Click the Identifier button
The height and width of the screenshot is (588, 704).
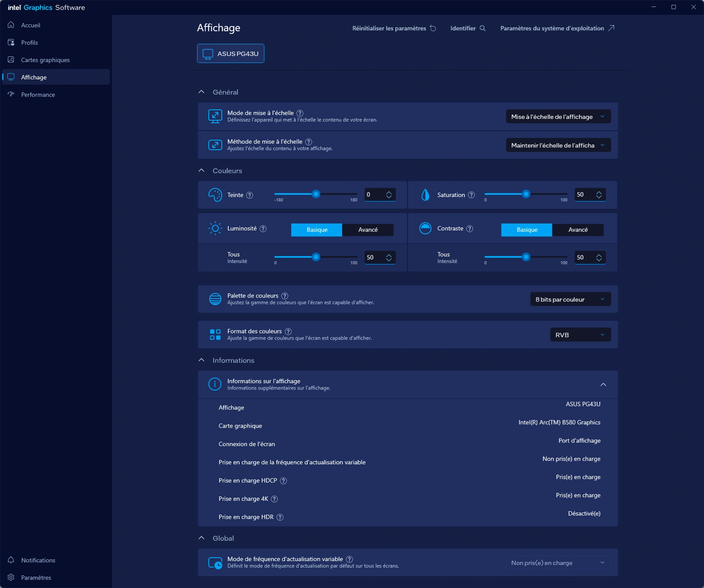468,28
